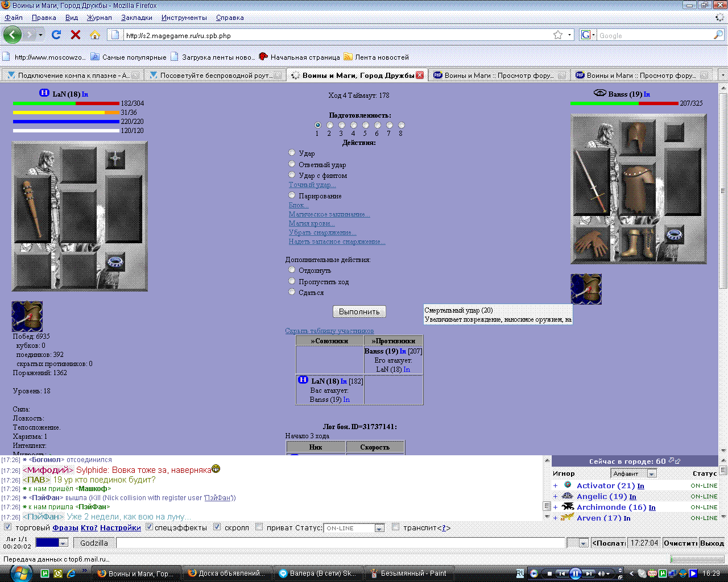Toggle the торговый checkbox
This screenshot has height=582, width=728.
(x=8, y=527)
